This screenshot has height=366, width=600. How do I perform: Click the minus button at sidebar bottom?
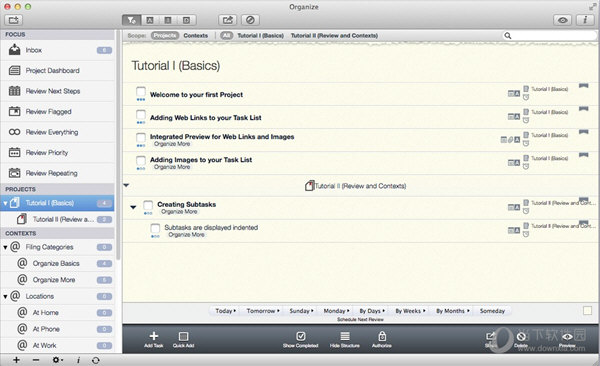[36, 360]
